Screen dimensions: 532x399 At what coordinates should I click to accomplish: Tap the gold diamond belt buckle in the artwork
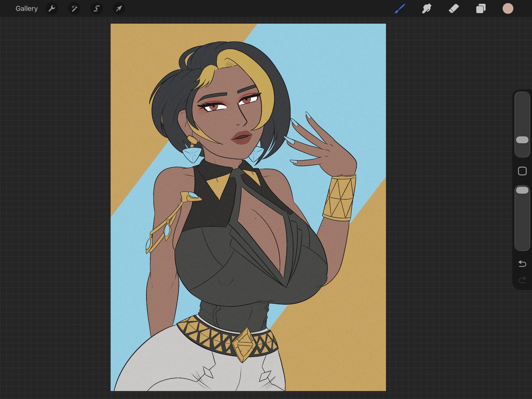[x=244, y=344]
